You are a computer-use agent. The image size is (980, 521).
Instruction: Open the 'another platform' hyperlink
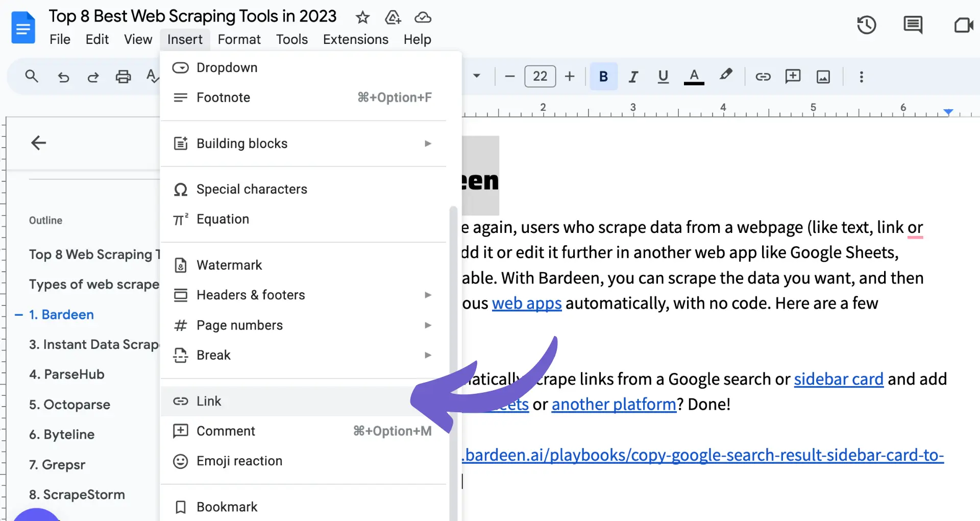[x=614, y=405]
